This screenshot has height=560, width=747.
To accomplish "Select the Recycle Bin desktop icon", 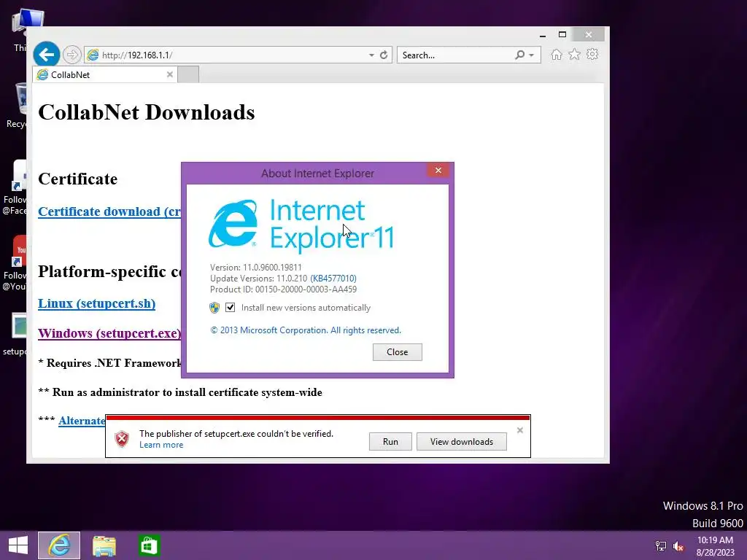I will [18, 106].
